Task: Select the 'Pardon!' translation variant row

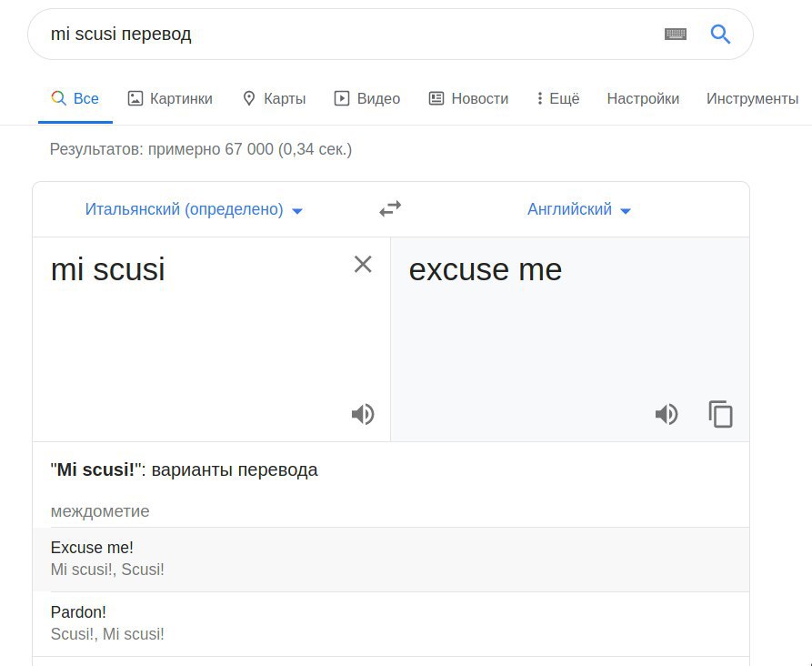Action: point(391,624)
